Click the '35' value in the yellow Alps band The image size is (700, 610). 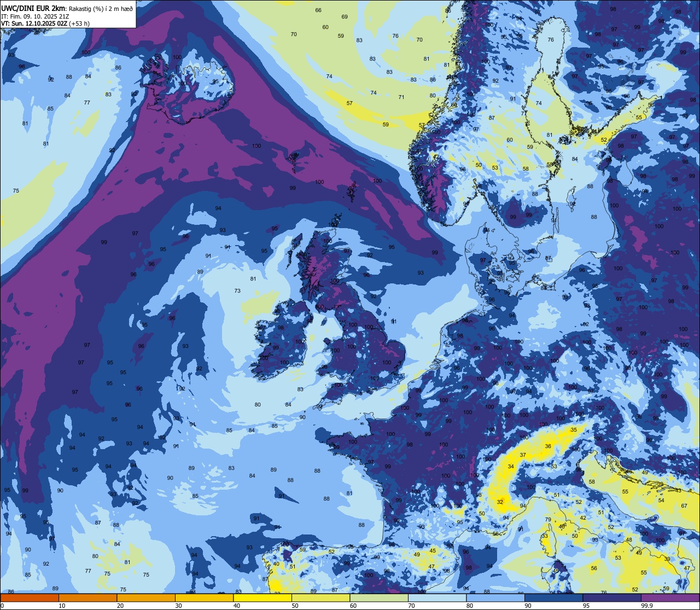click(x=574, y=430)
